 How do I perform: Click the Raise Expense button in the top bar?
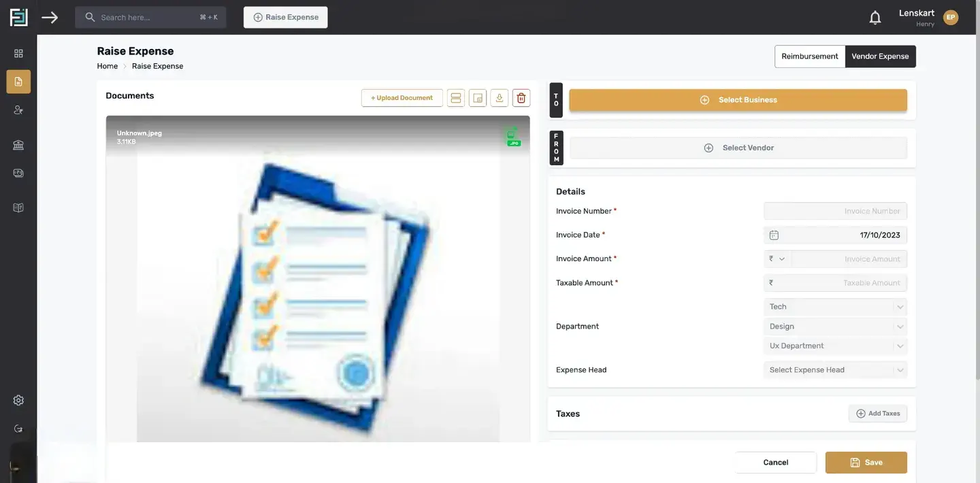pyautogui.click(x=286, y=17)
